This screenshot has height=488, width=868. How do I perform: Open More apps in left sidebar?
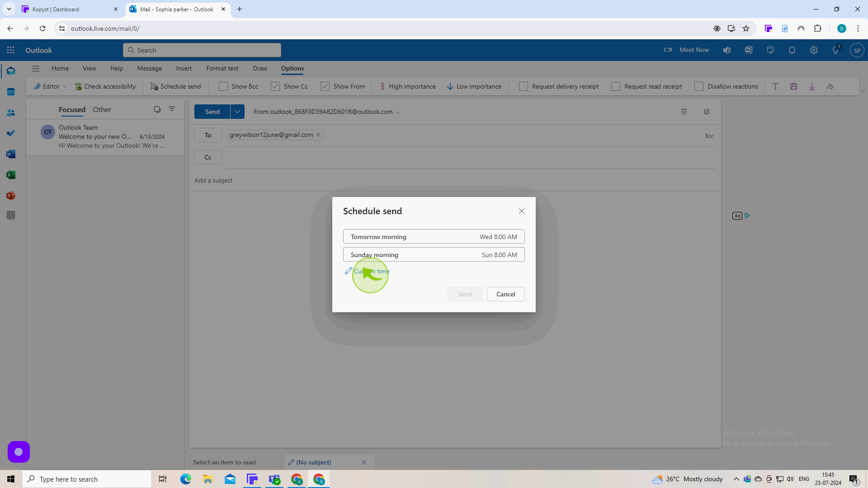[11, 216]
